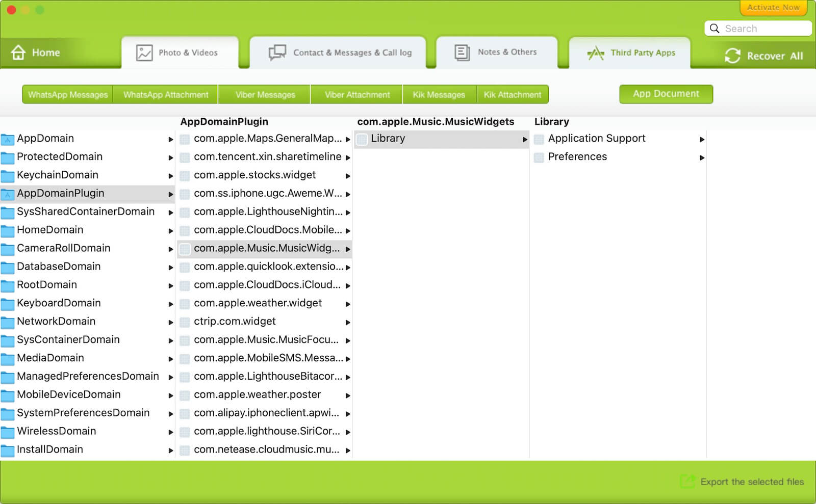Click the Third Party Apps icon

[595, 53]
